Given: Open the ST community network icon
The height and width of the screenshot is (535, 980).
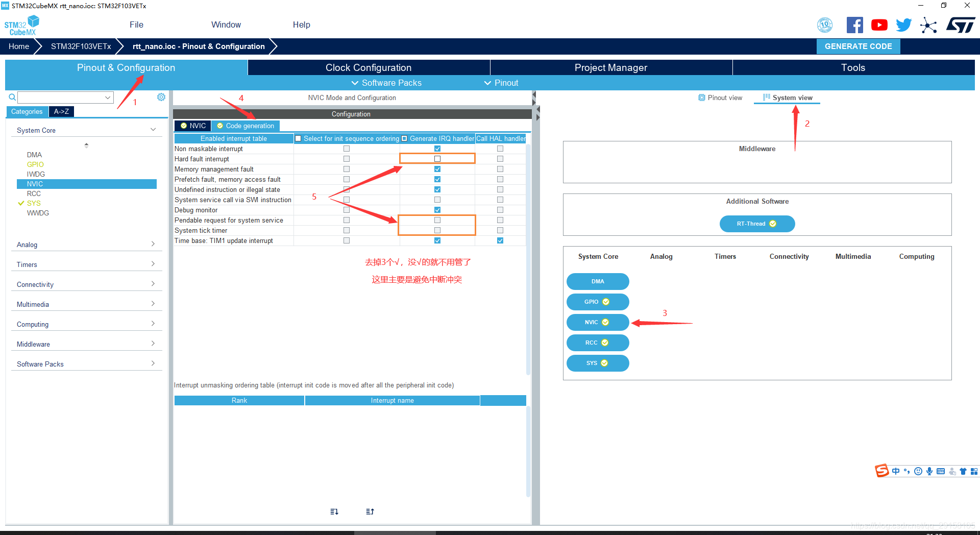Looking at the screenshot, I should click(928, 25).
